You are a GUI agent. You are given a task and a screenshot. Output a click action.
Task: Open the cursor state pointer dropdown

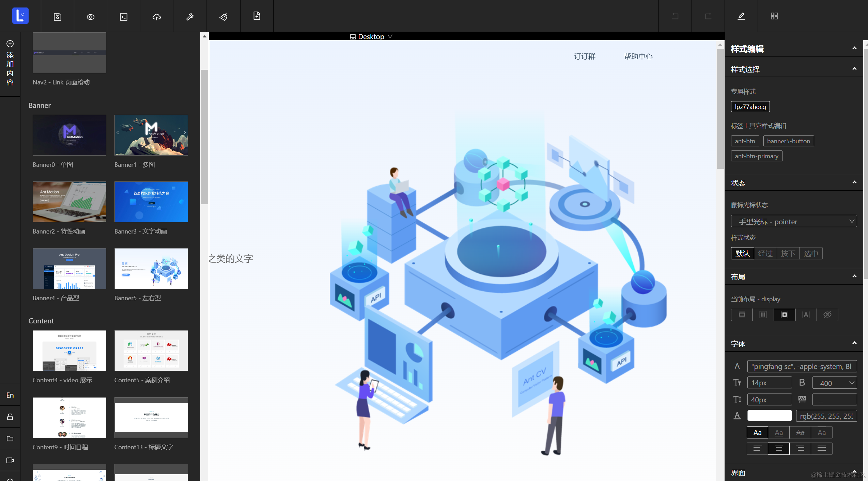[794, 222]
